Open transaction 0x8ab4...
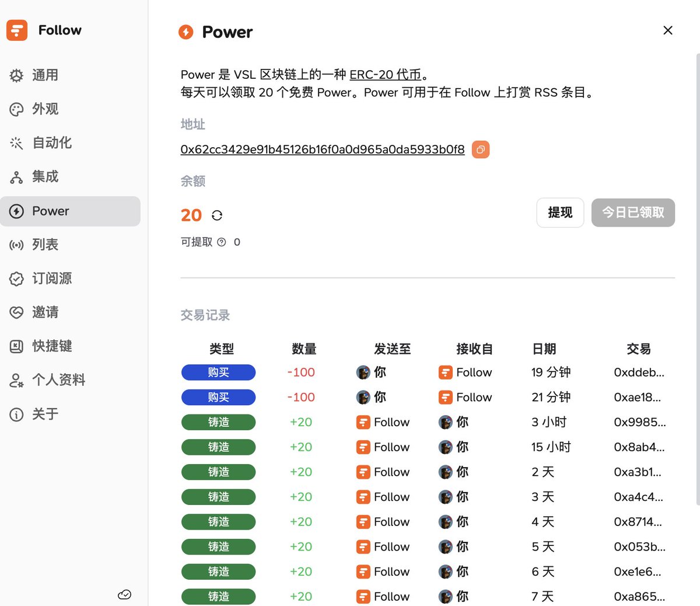The height and width of the screenshot is (606, 700). [x=639, y=447]
